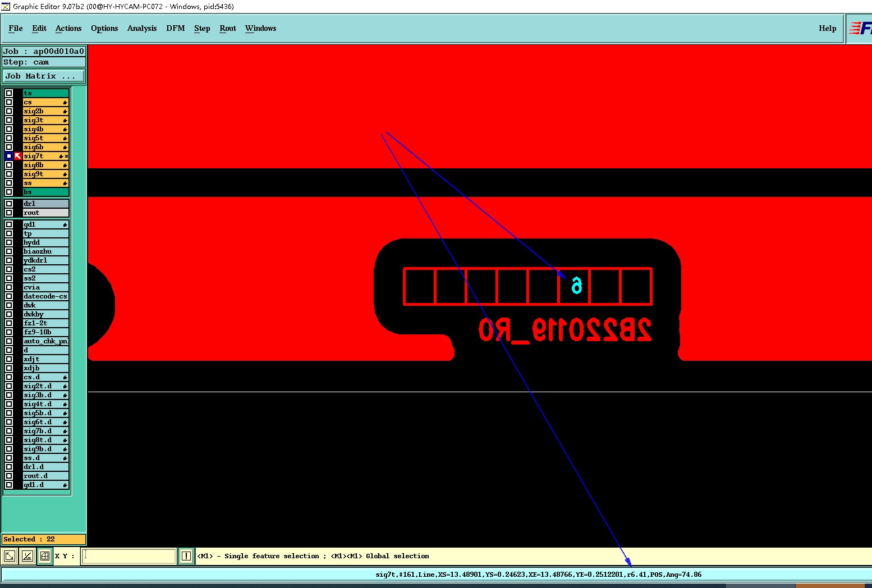The height and width of the screenshot is (588, 872).
Task: Toggle the checkbox for the drl layer
Action: [x=9, y=204]
